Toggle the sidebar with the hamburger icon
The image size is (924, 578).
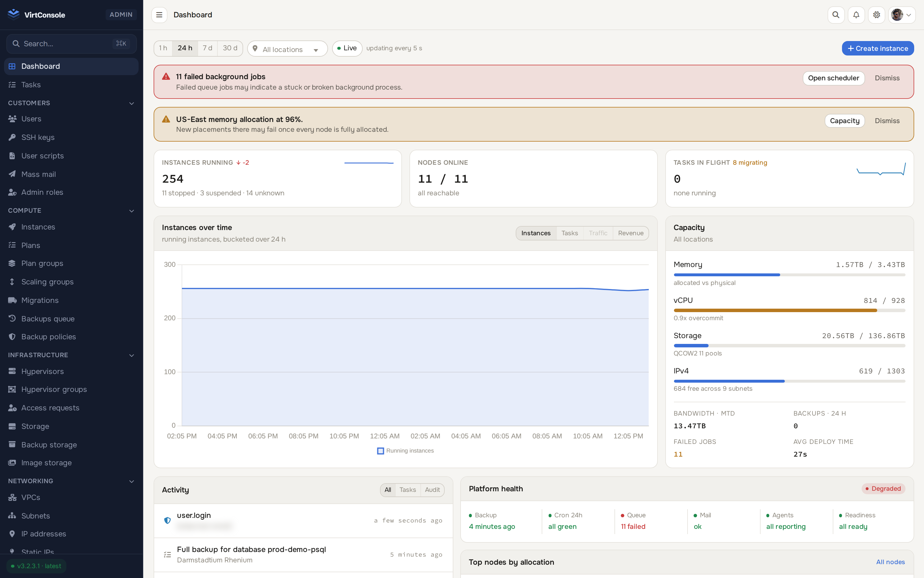(159, 15)
